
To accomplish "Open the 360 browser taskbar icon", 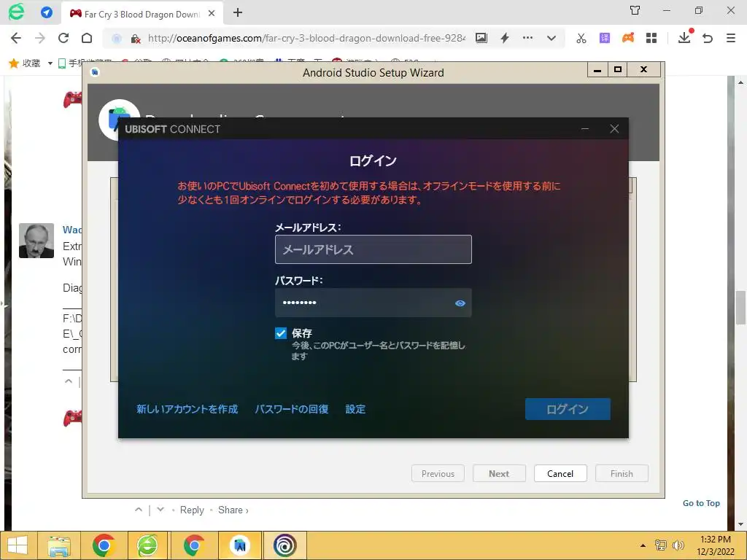I will (148, 545).
